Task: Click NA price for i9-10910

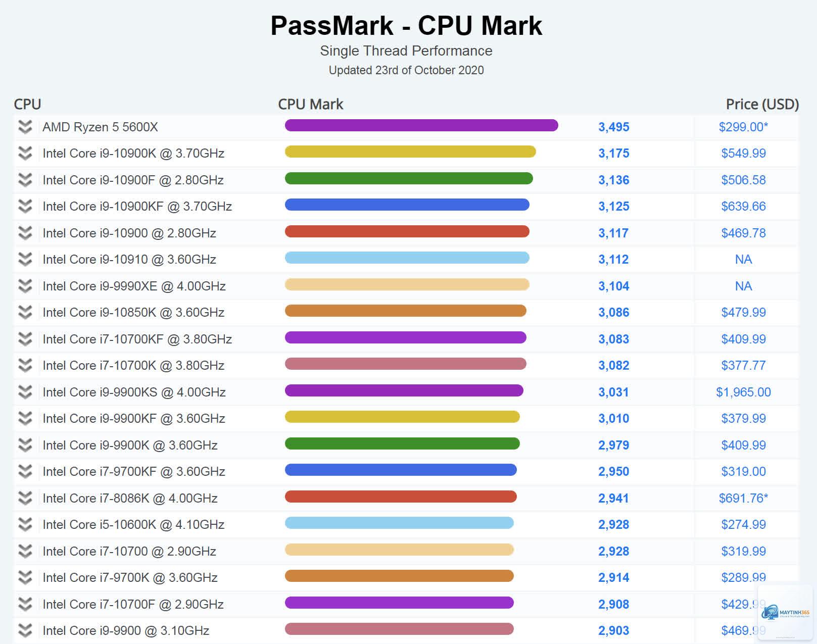Action: click(743, 259)
